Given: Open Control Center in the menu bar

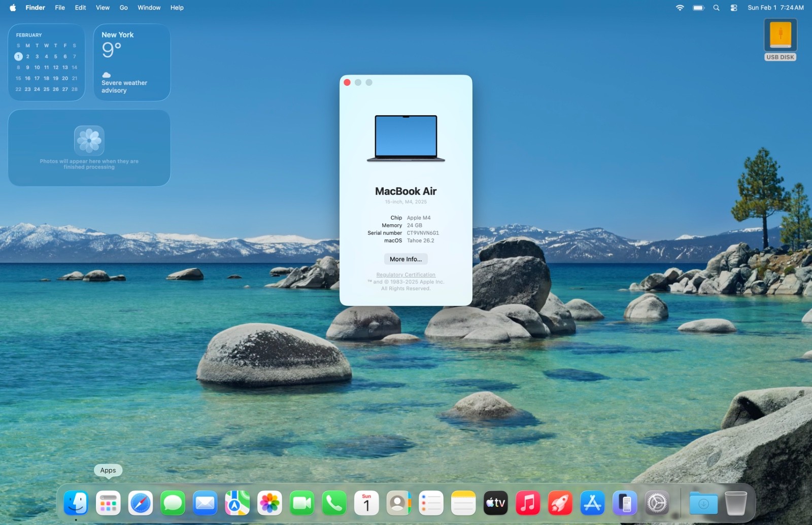Looking at the screenshot, I should tap(734, 8).
